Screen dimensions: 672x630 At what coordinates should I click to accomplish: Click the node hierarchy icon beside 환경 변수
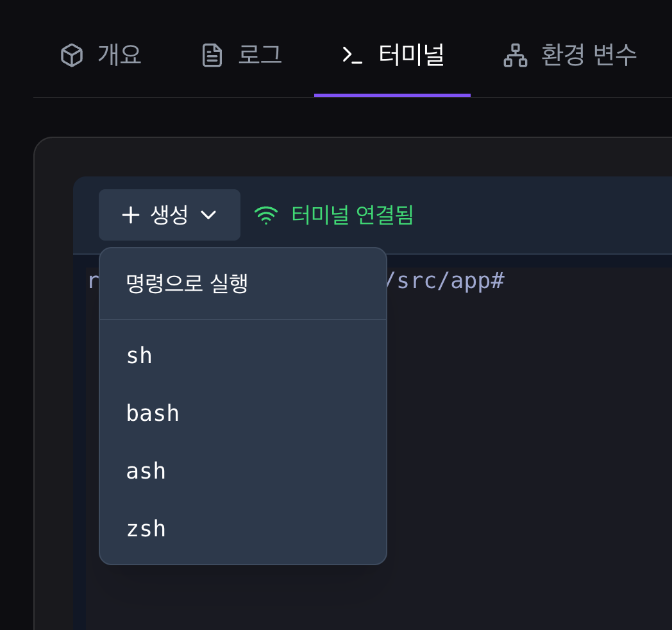pos(515,56)
